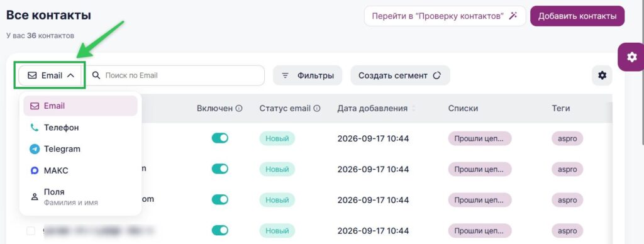This screenshot has width=644, height=244.
Task: Click date 2026-09-17 10:44 in fourth row
Action: (x=373, y=231)
